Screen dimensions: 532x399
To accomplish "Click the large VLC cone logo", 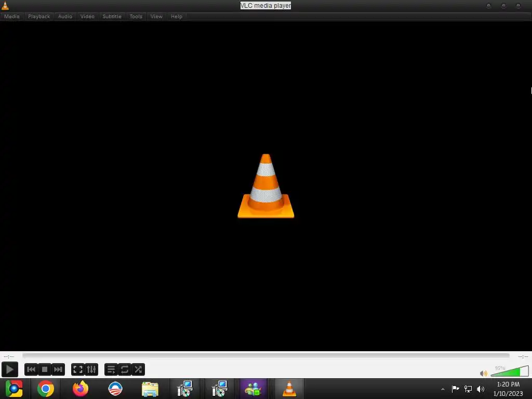I will tap(265, 186).
